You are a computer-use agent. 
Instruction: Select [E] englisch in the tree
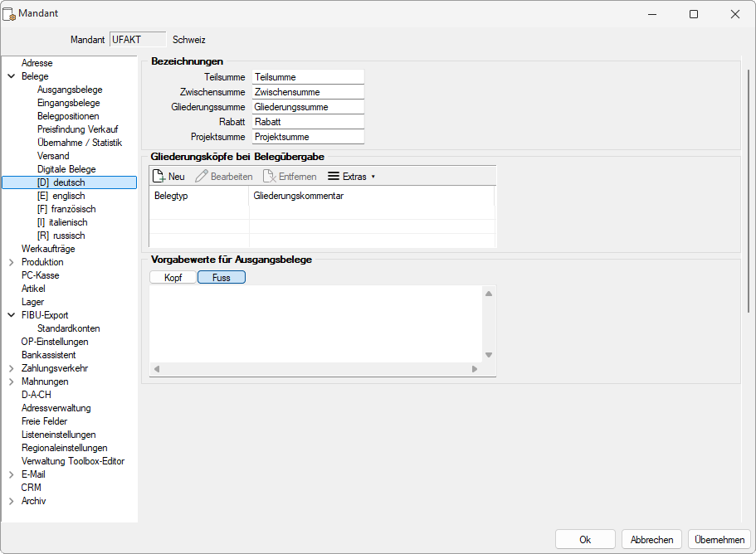(61, 196)
